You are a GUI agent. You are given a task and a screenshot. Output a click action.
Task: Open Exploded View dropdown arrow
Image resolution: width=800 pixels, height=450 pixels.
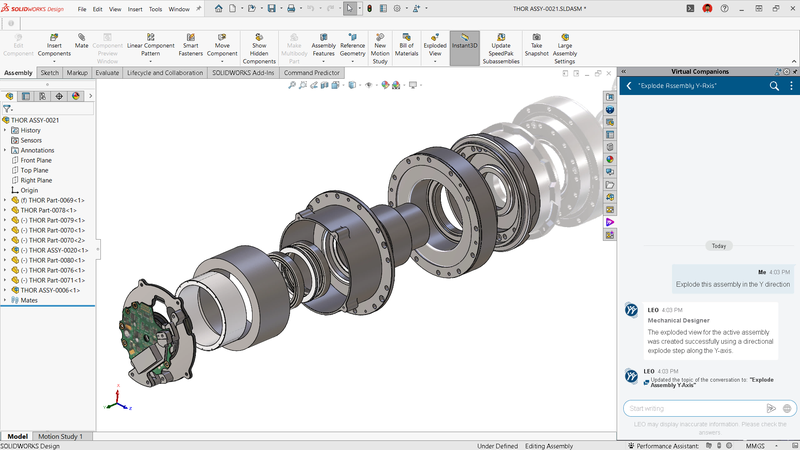pyautogui.click(x=435, y=61)
